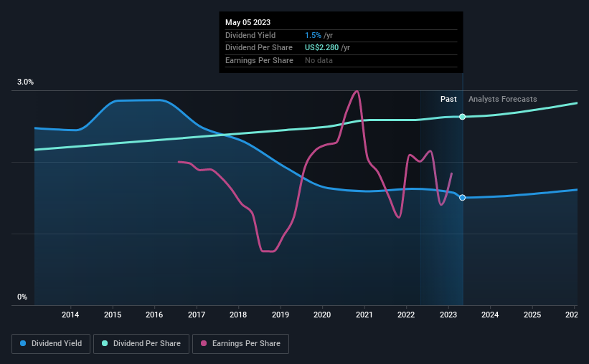Click the 2014 x-axis label
589x364 pixels.
70,315
